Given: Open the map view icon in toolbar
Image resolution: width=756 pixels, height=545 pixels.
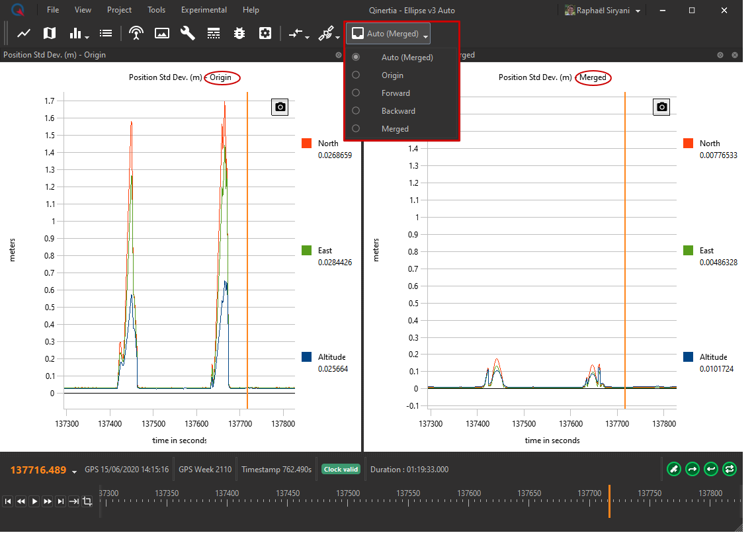Looking at the screenshot, I should 50,33.
